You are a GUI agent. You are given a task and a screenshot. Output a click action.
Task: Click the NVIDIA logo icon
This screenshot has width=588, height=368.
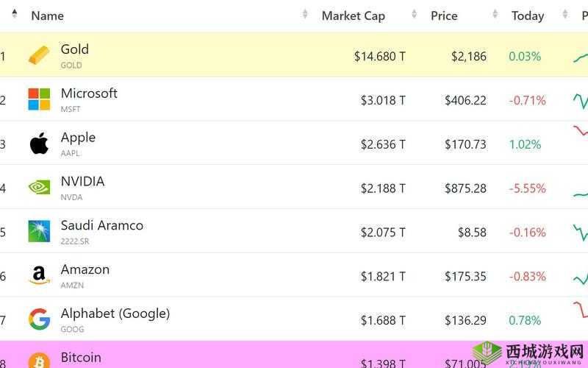tap(39, 188)
